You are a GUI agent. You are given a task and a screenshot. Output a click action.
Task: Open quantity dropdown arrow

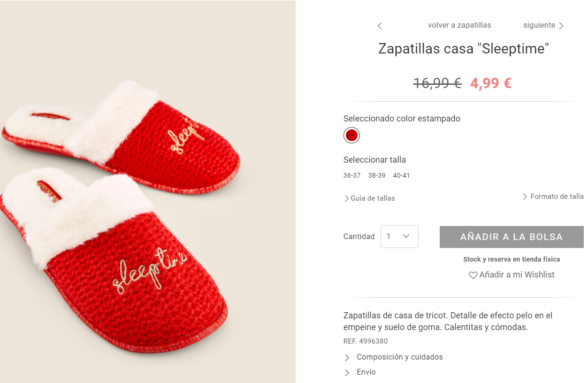[x=406, y=236]
